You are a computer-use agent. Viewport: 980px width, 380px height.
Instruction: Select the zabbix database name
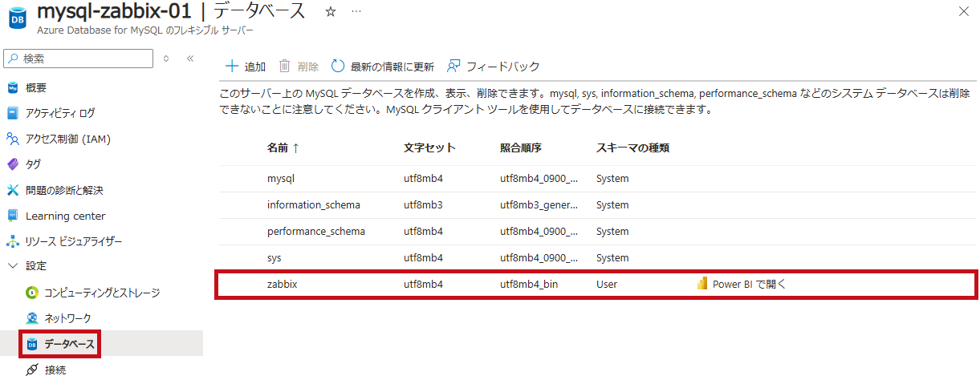[282, 285]
